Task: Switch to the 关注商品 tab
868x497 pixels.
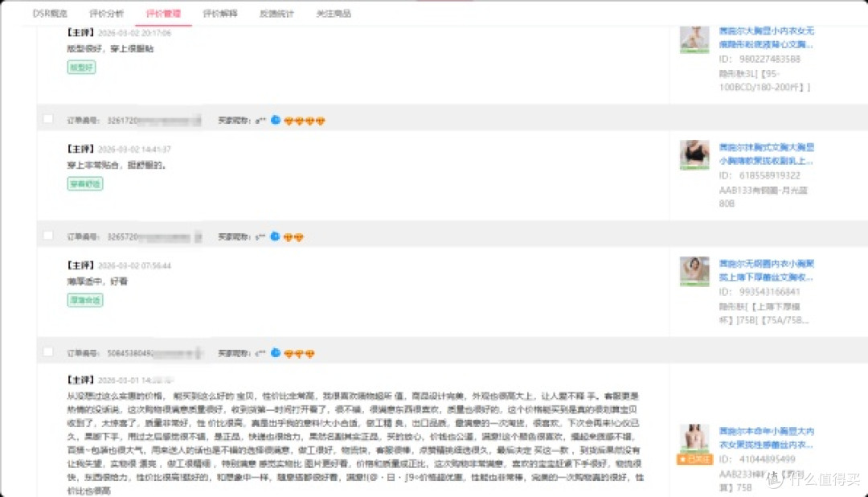Action: [334, 14]
